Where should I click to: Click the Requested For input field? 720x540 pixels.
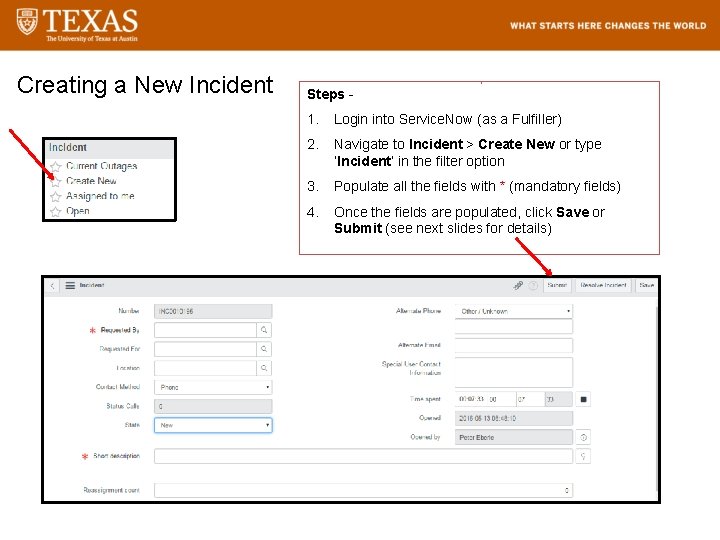(x=205, y=349)
